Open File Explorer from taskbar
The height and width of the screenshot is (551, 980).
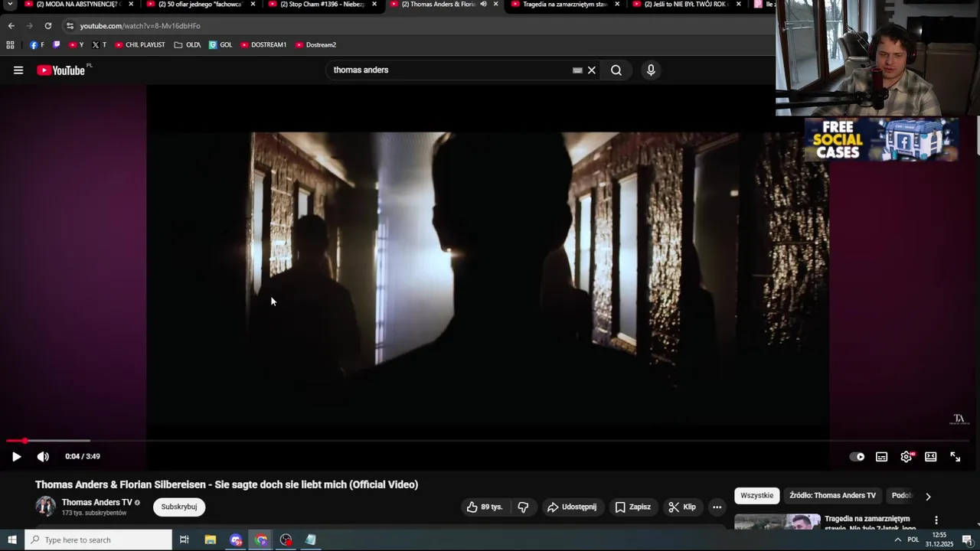[211, 540]
